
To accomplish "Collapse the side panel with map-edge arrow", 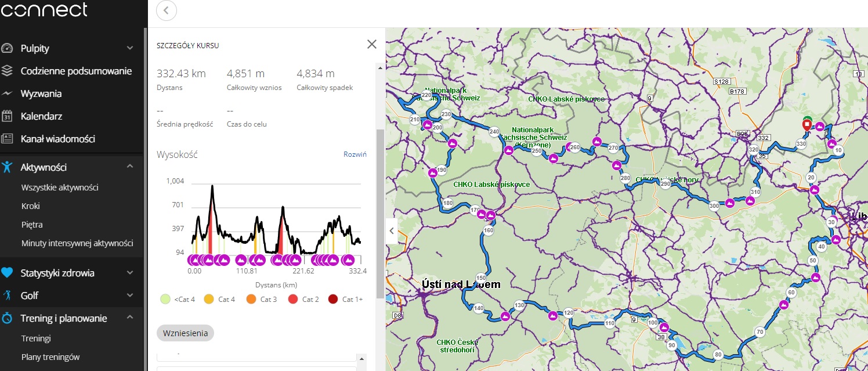I will click(392, 230).
